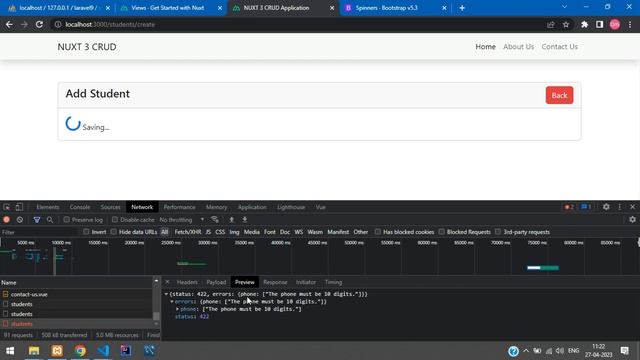This screenshot has height=360, width=640.
Task: Select the failed red students request
Action: [x=76, y=324]
